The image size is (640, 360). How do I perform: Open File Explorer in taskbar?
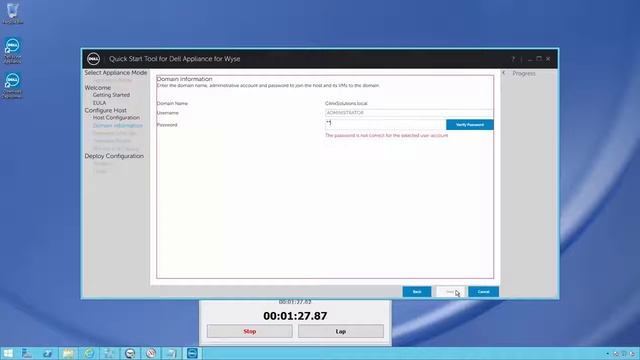pyautogui.click(x=68, y=353)
